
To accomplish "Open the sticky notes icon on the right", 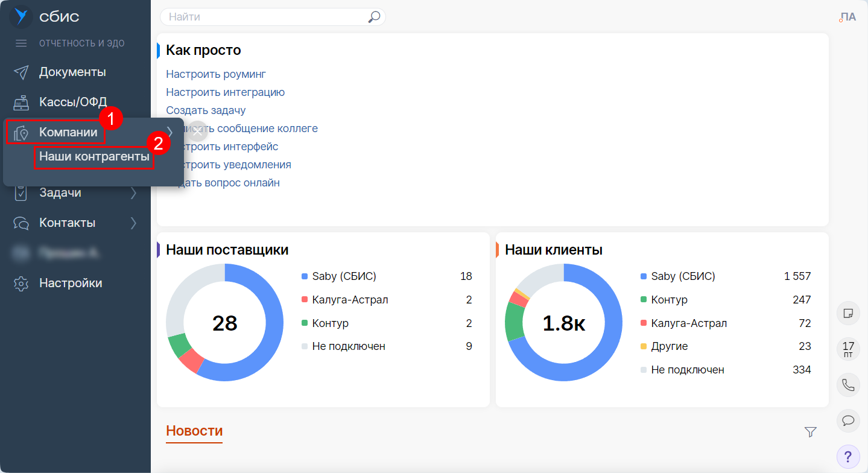I will point(849,314).
